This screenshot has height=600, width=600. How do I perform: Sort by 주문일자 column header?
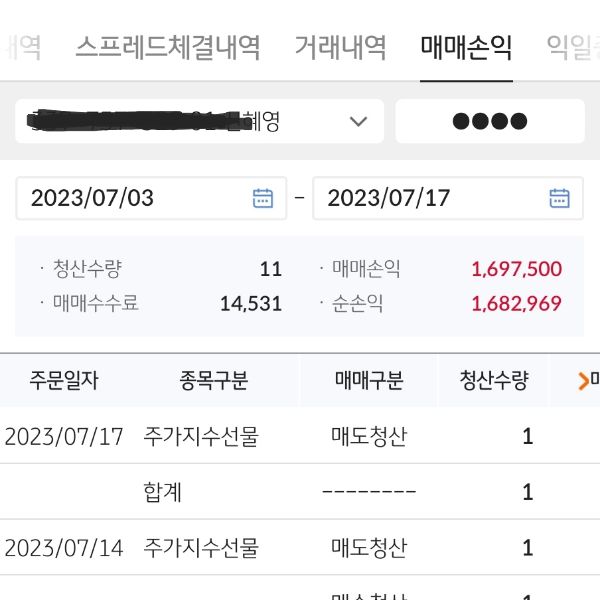[66, 380]
